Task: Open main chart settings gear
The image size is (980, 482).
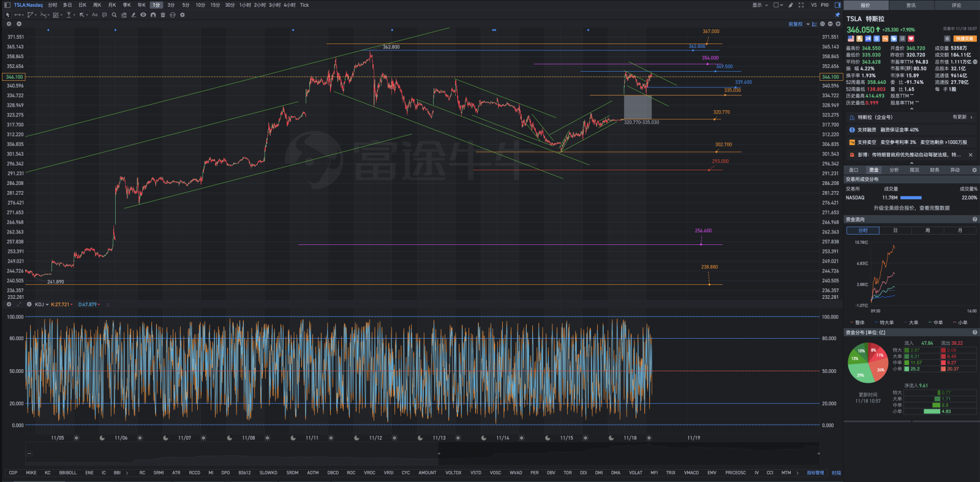Action: (9, 24)
